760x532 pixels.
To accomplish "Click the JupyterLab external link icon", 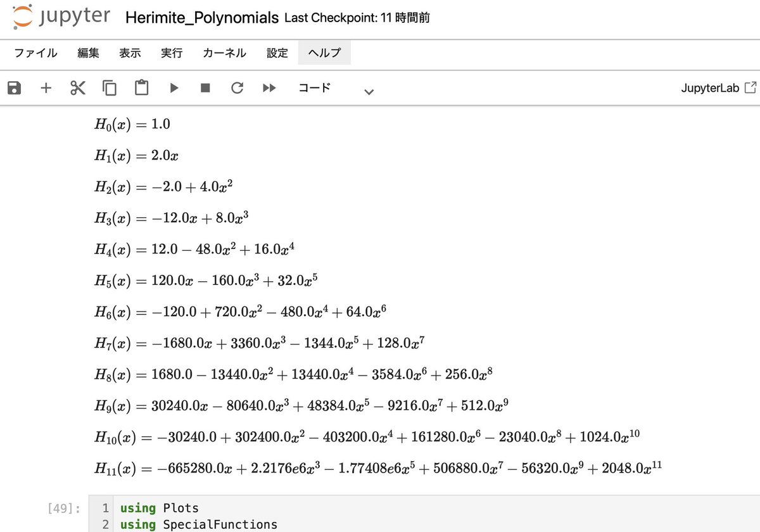I will [x=750, y=88].
